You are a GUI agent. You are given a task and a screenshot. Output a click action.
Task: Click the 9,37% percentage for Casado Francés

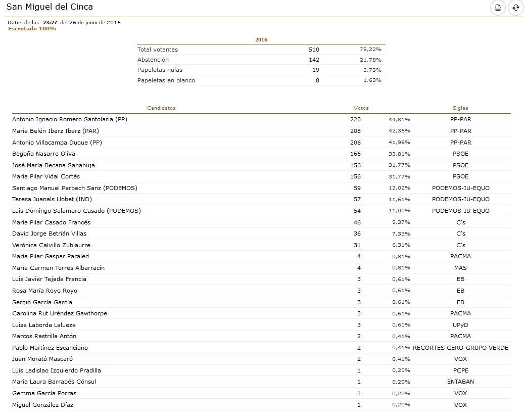(x=401, y=222)
